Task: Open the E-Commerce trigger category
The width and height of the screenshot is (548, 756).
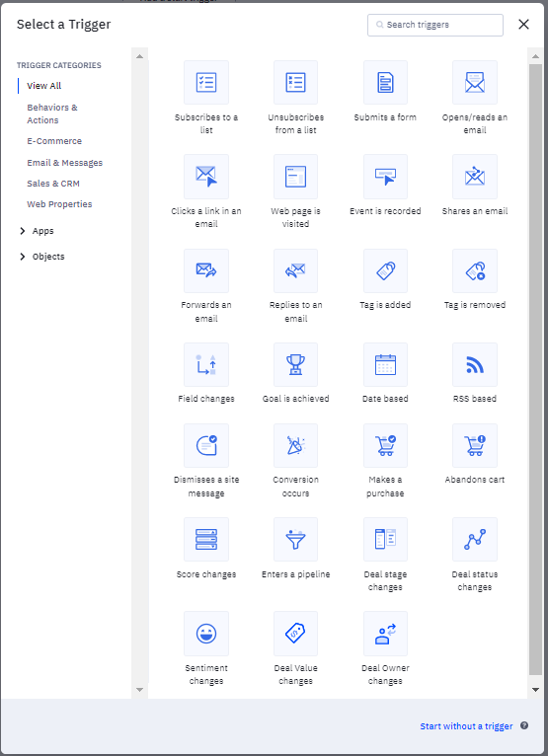Action: (54, 141)
